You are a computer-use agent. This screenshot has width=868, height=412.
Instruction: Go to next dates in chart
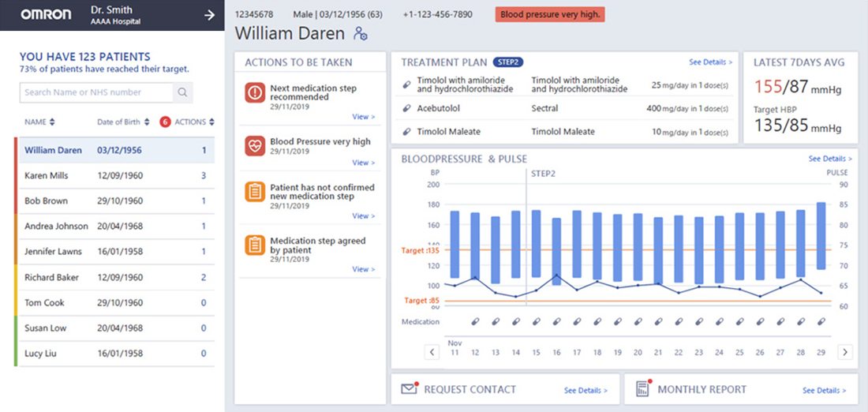tap(845, 352)
